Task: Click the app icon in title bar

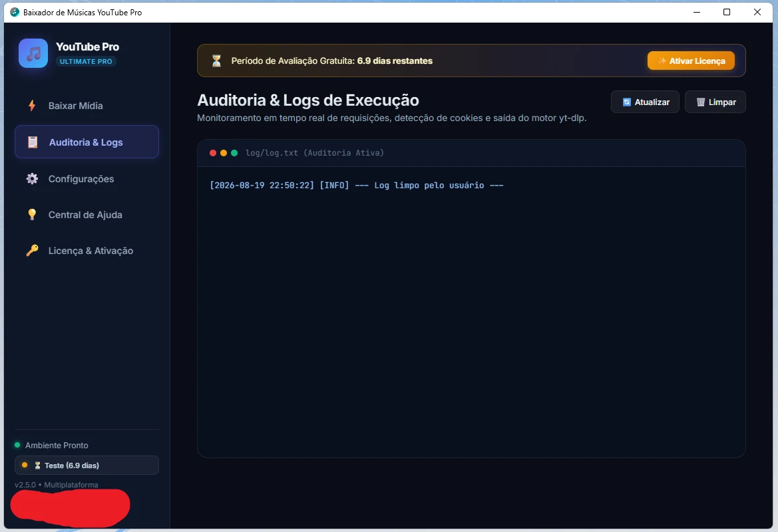Action: point(15,13)
